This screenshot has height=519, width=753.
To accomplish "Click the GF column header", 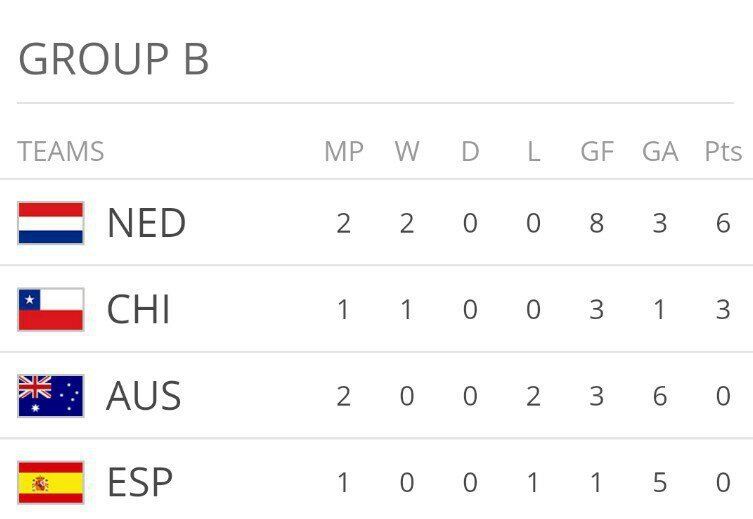I will click(597, 152).
